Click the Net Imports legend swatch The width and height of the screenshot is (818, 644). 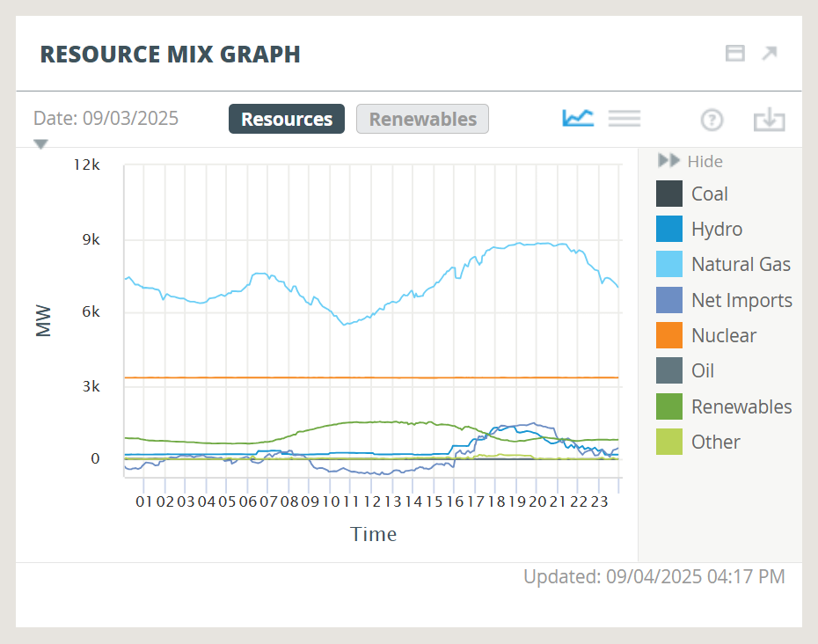pos(669,300)
